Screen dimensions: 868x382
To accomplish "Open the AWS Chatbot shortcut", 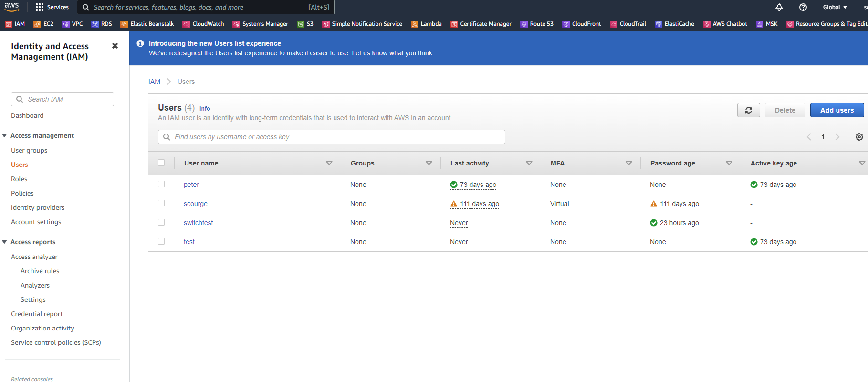I will 725,24.
